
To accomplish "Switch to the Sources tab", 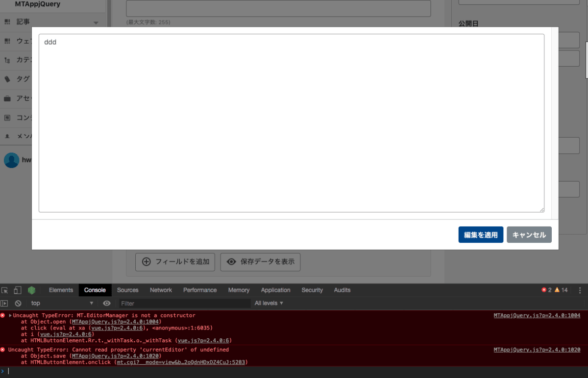I will tap(127, 290).
